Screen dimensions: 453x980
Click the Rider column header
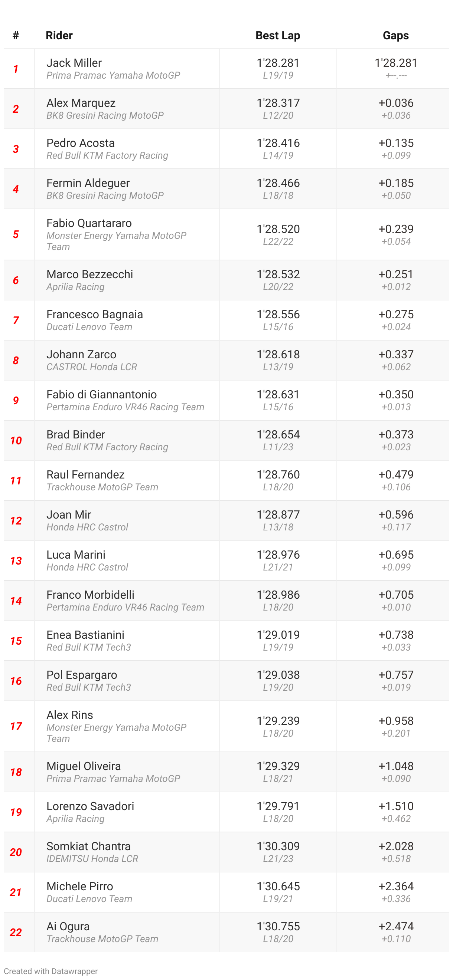click(x=59, y=35)
